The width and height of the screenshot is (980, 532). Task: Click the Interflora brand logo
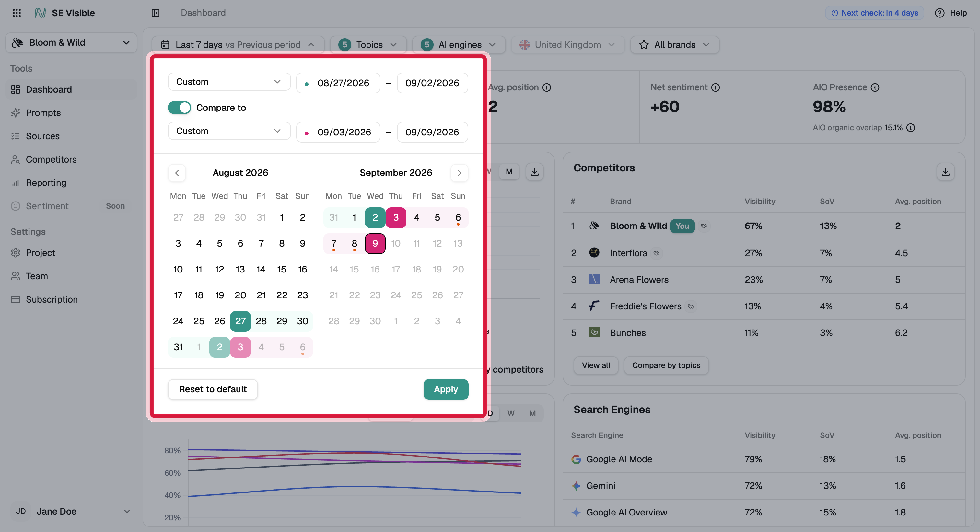pos(594,252)
